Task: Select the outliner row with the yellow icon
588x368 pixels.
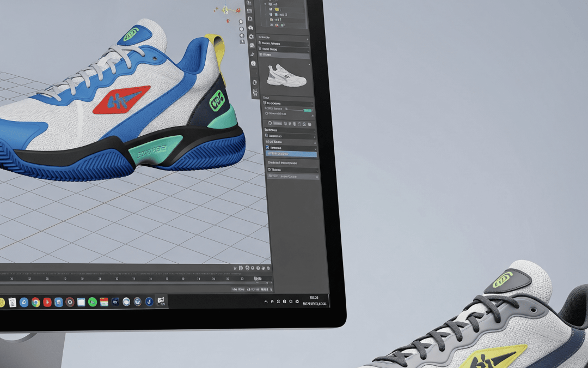Action: pyautogui.click(x=277, y=9)
